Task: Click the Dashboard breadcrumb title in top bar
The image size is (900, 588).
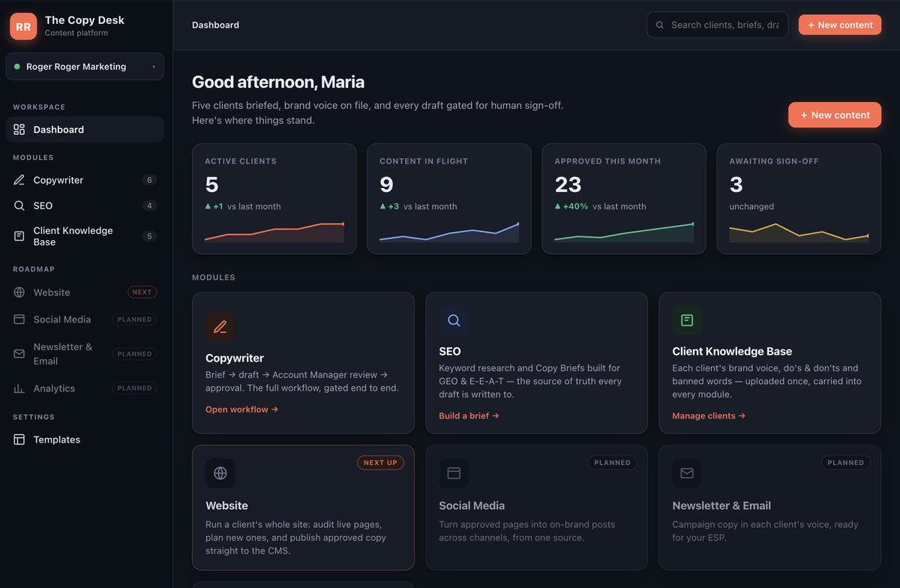Action: (215, 25)
